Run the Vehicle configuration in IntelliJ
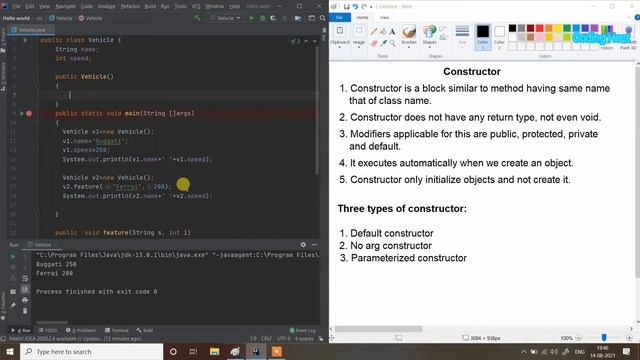This screenshot has width=640, height=360. [251, 18]
